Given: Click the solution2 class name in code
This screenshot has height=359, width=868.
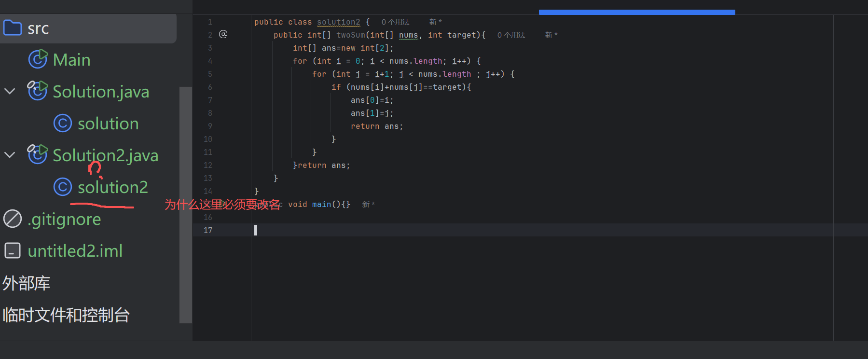Looking at the screenshot, I should [338, 22].
